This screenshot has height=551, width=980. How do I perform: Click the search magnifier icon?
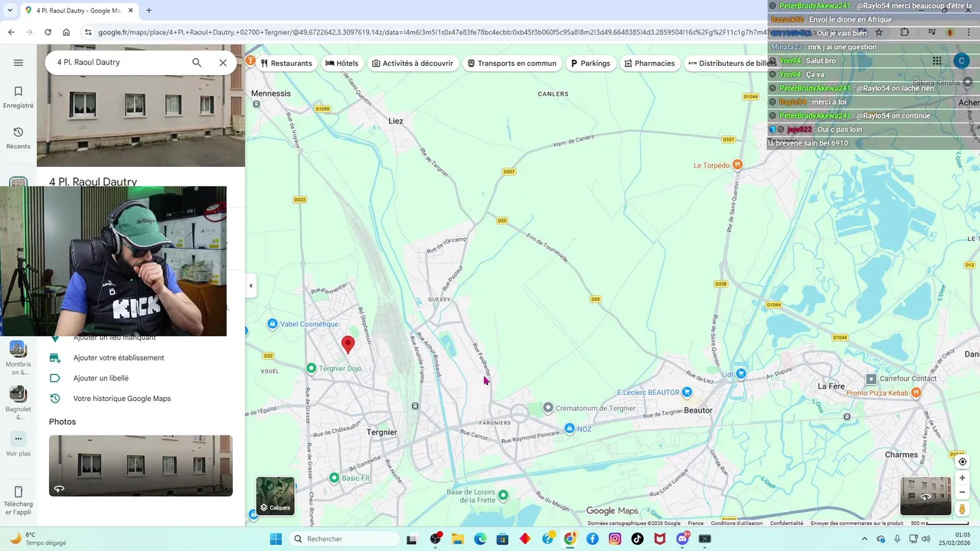click(x=197, y=63)
